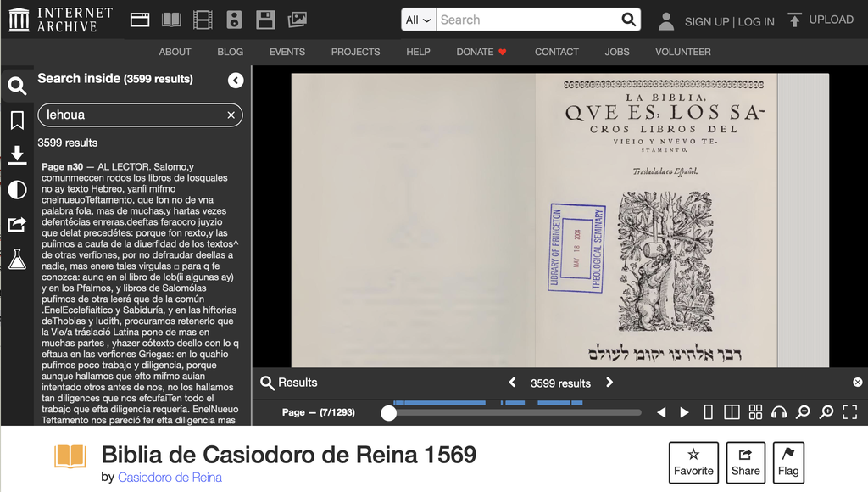
Task: Open the Audio speaker icon
Action: (x=234, y=20)
